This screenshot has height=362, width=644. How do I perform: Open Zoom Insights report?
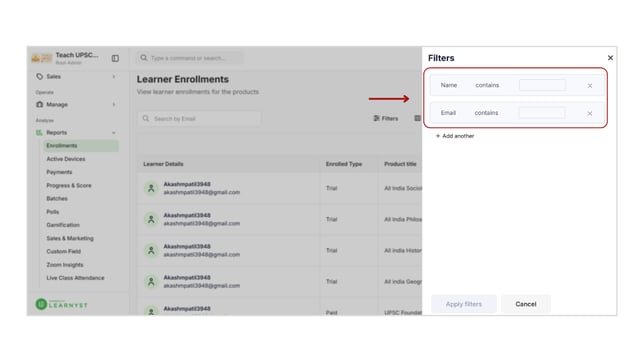(64, 265)
